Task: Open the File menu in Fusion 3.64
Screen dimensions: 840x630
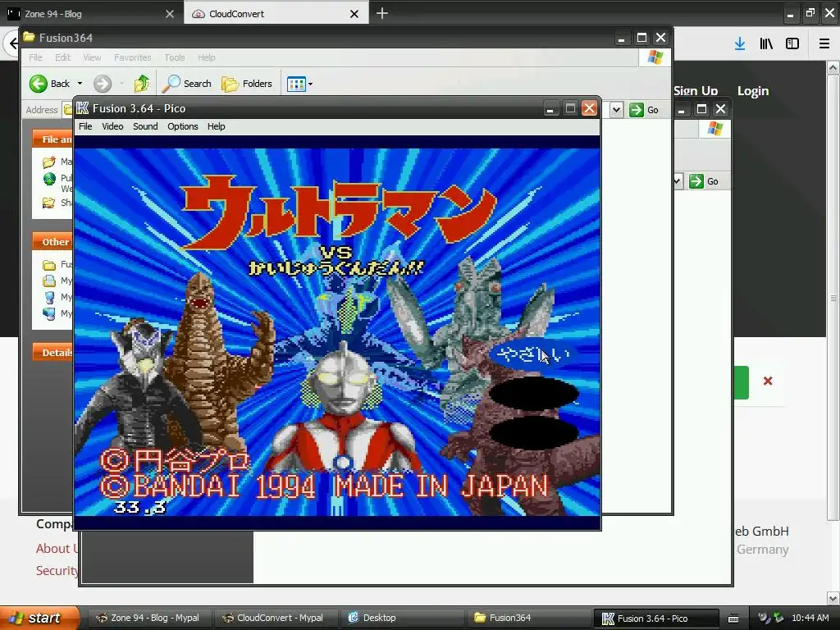Action: tap(85, 126)
